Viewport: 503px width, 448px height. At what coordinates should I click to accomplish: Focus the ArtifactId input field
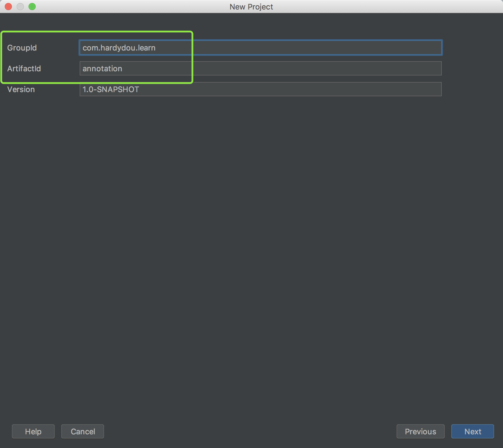pyautogui.click(x=260, y=68)
